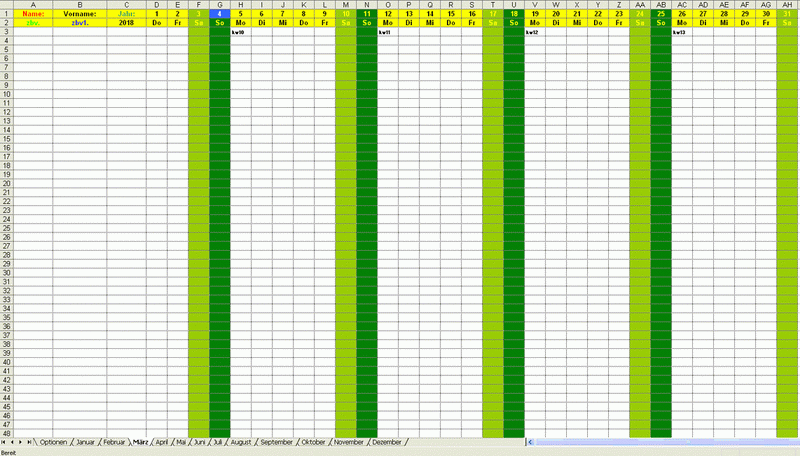The height and width of the screenshot is (456, 800).
Task: Click previous sheet tab arrow
Action: 12,442
